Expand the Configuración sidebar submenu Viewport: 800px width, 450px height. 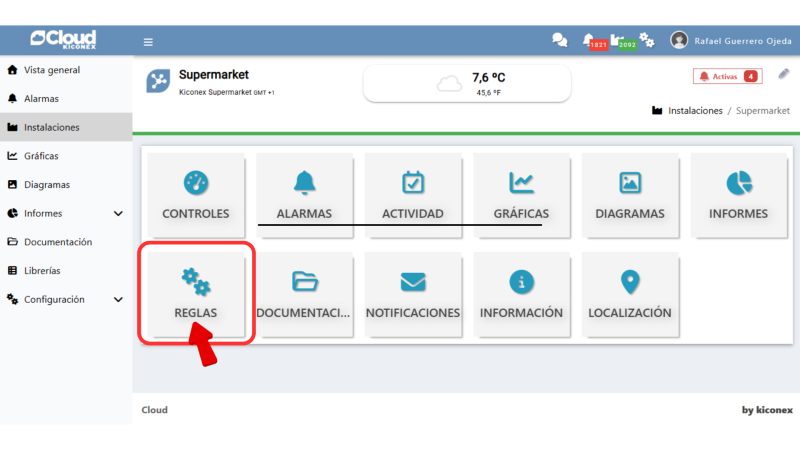(x=118, y=299)
